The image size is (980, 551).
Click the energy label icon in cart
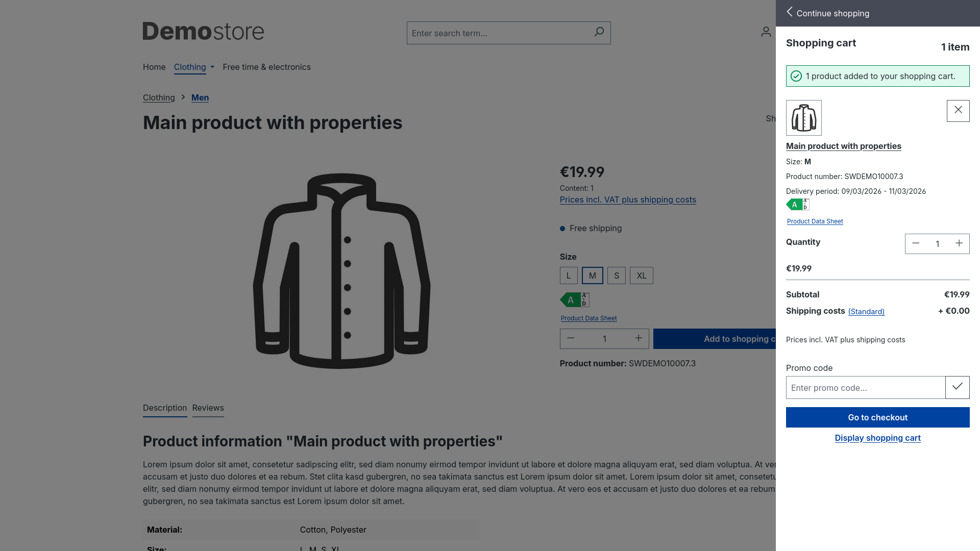798,205
